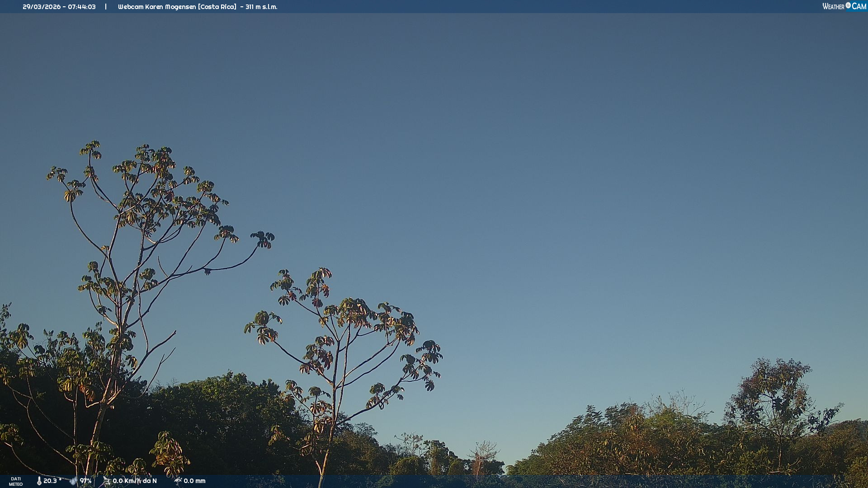The width and height of the screenshot is (868, 488).
Task: Click the 07:44:03 timestamp
Action: tap(82, 7)
